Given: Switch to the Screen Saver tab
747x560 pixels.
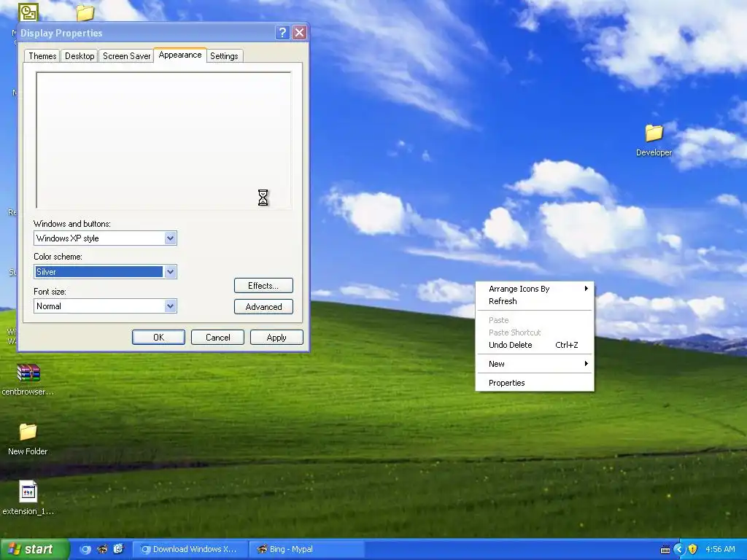Looking at the screenshot, I should [x=126, y=55].
